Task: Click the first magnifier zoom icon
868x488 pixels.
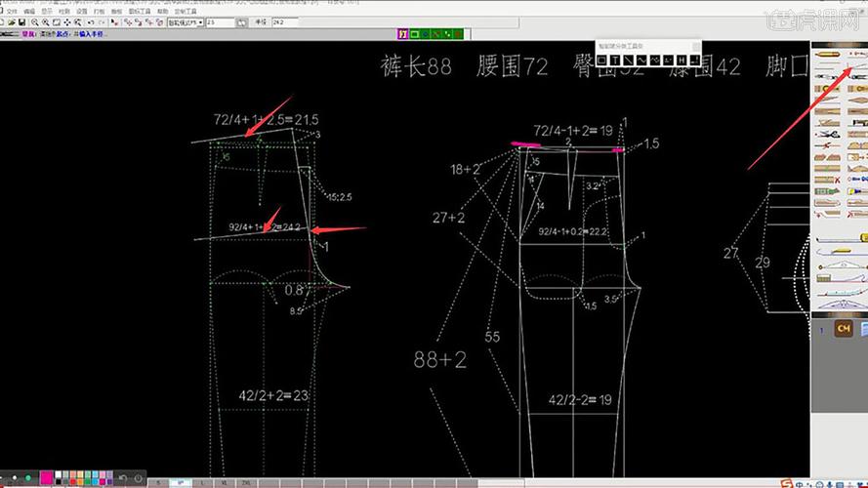Action: (34, 22)
